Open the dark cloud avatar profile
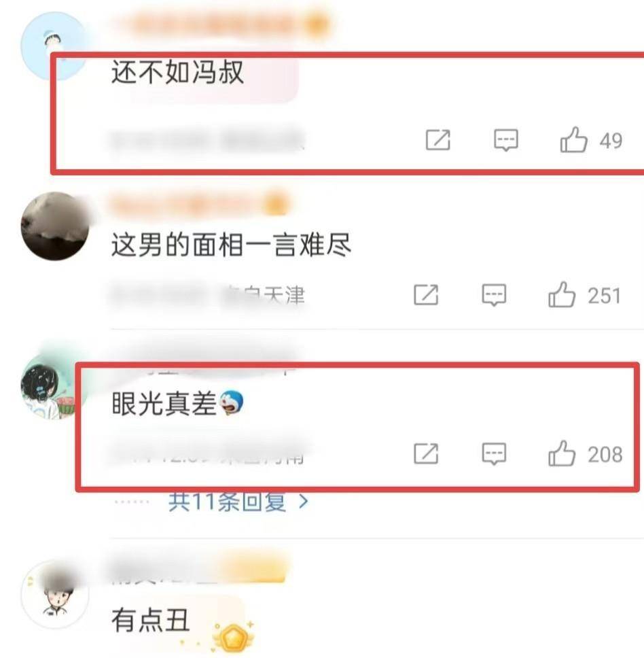The height and width of the screenshot is (658, 644). coord(55,226)
